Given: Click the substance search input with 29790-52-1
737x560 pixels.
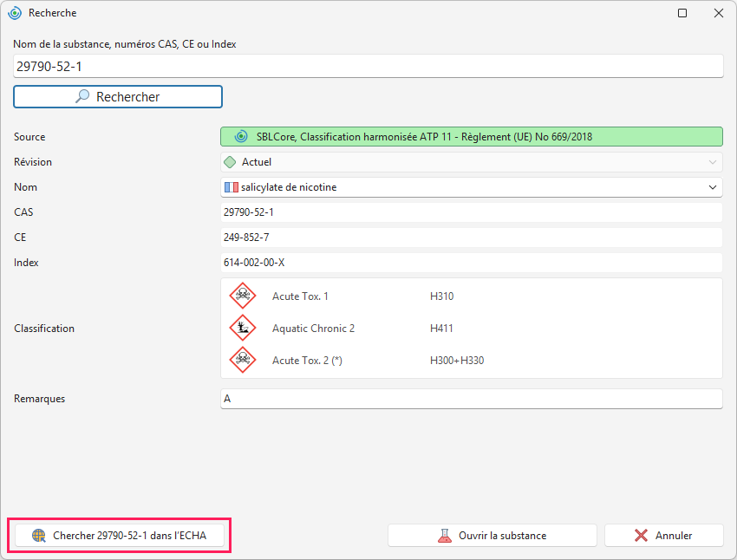Looking at the screenshot, I should point(368,66).
